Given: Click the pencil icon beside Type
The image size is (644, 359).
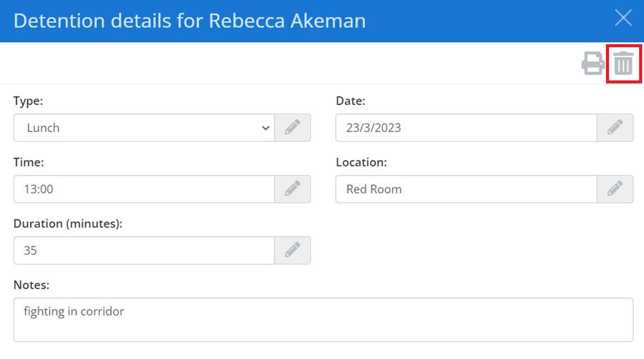Looking at the screenshot, I should coord(292,128).
